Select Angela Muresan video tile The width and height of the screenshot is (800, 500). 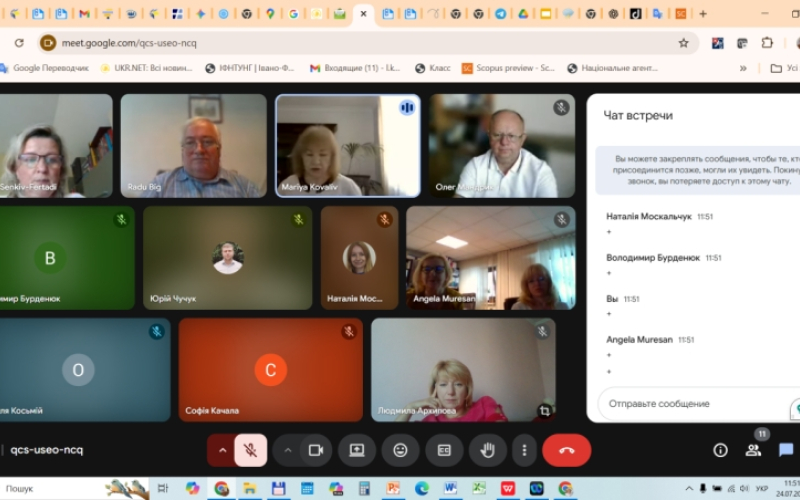tap(491, 258)
